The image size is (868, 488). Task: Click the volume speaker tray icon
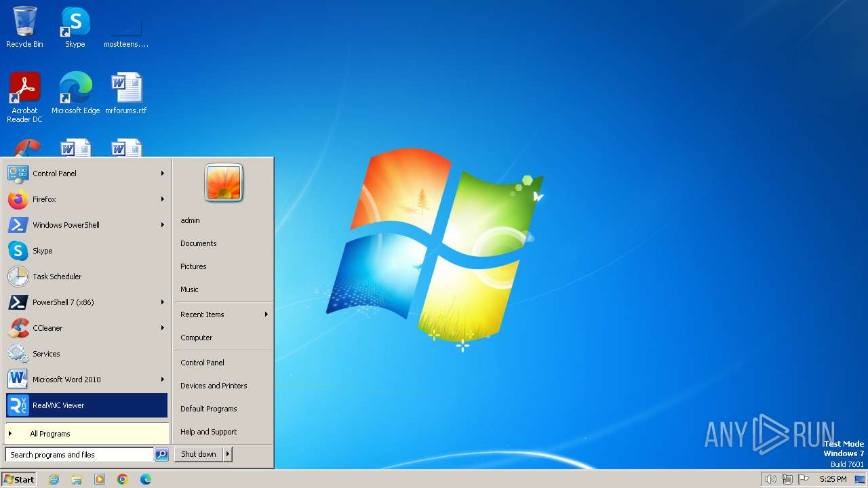tap(770, 479)
